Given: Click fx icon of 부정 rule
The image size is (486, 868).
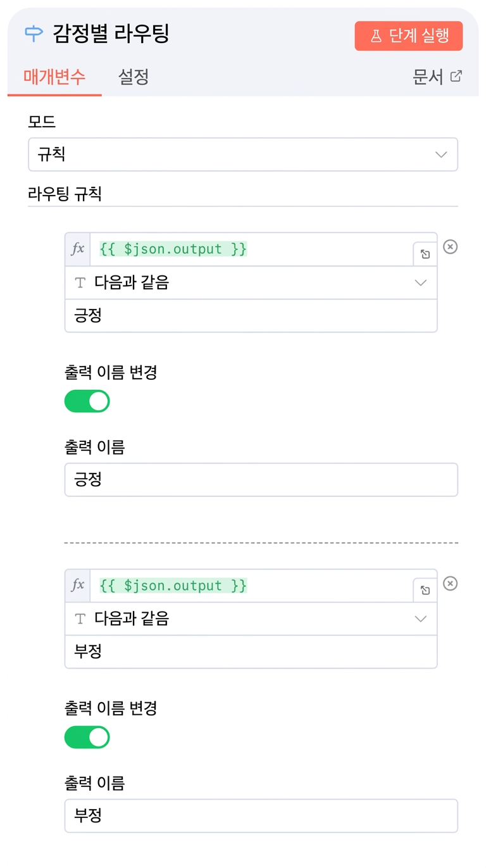Looking at the screenshot, I should coord(78,585).
